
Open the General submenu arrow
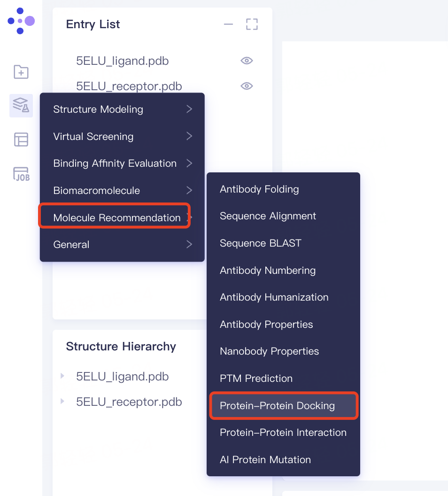pyautogui.click(x=189, y=244)
